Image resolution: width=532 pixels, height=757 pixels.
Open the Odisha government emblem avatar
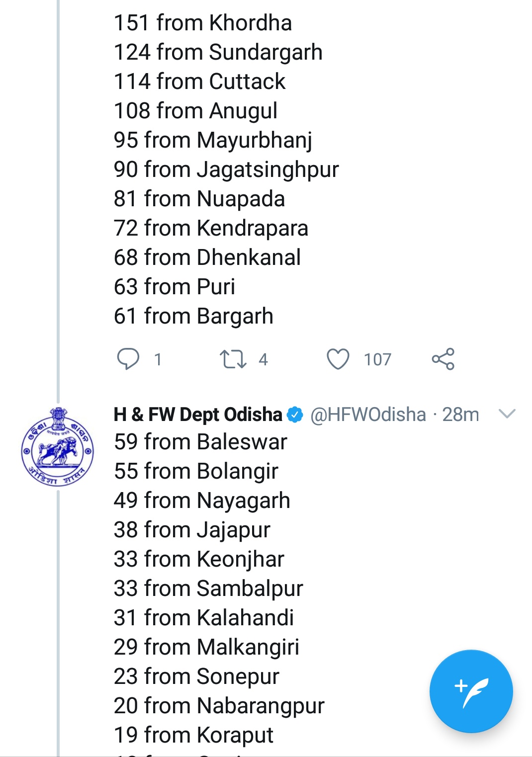pyautogui.click(x=57, y=446)
